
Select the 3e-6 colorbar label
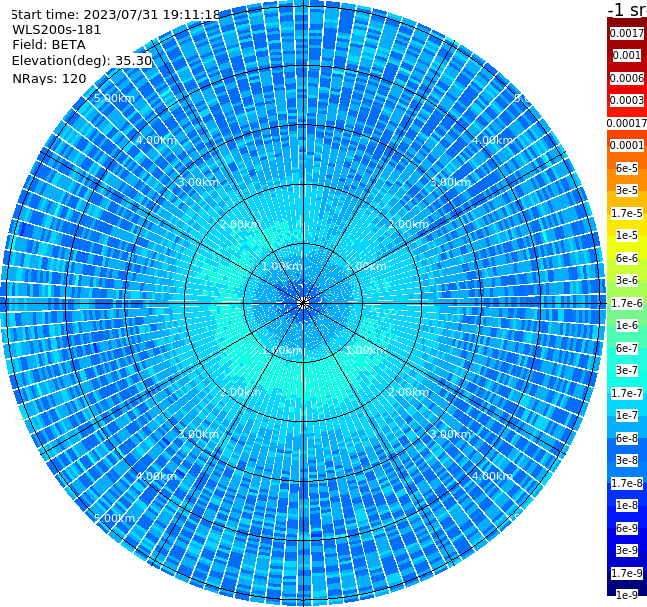click(x=627, y=281)
